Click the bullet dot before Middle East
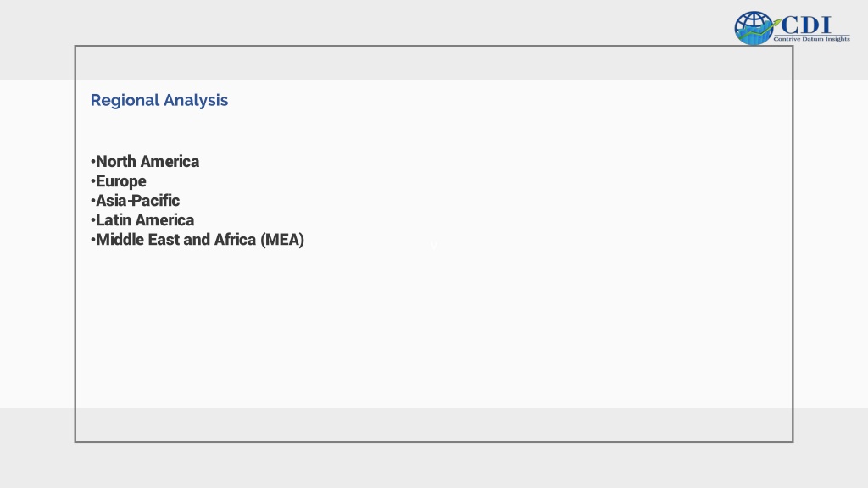Image resolution: width=868 pixels, height=488 pixels. pos(93,240)
